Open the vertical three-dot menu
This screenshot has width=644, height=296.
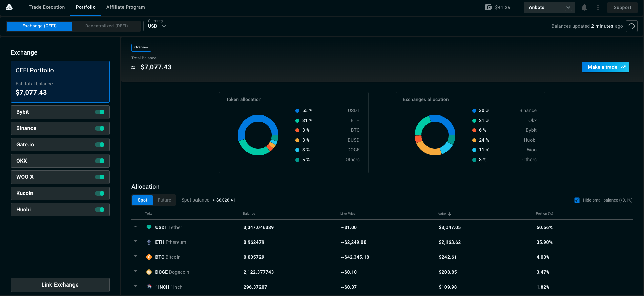click(x=598, y=7)
